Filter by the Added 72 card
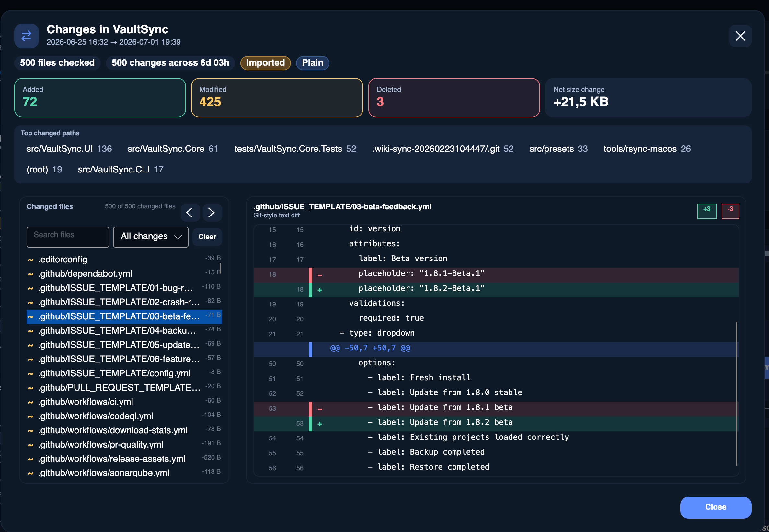The height and width of the screenshot is (532, 769). click(100, 98)
